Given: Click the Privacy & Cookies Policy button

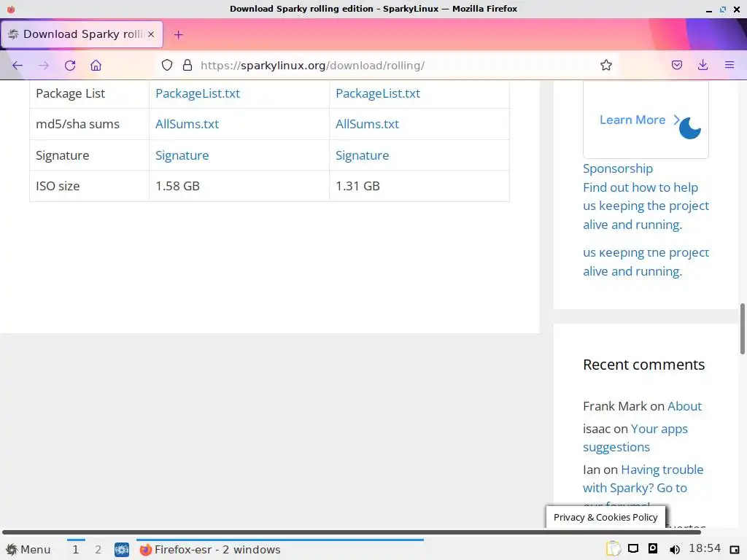Looking at the screenshot, I should 605,517.
